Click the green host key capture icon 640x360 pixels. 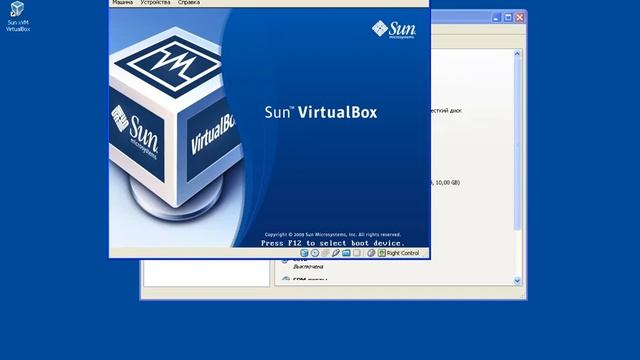[x=381, y=253]
